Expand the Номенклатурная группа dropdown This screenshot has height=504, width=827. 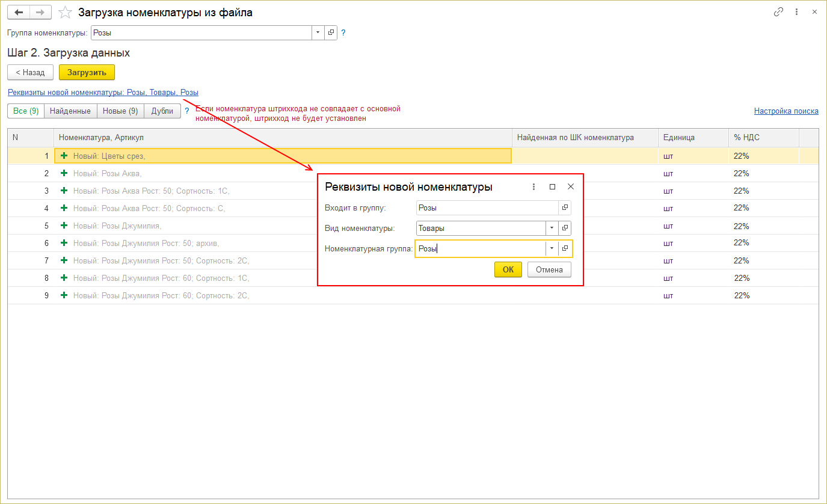coord(552,248)
